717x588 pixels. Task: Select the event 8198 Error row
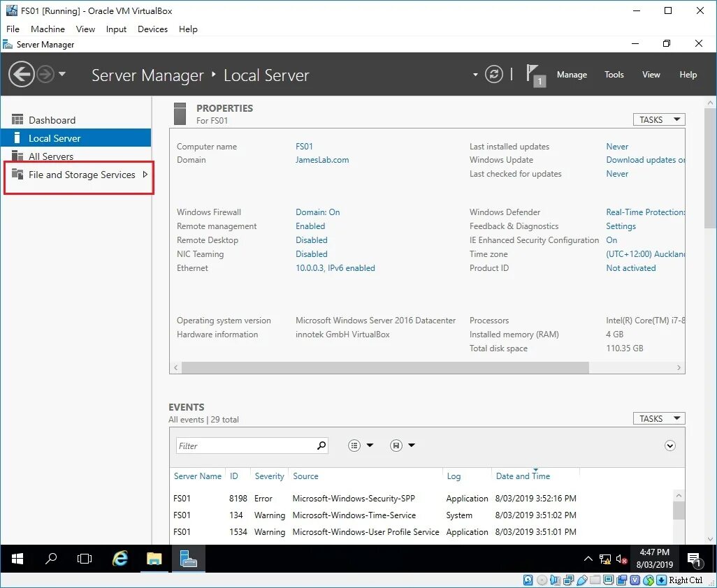tap(421, 499)
